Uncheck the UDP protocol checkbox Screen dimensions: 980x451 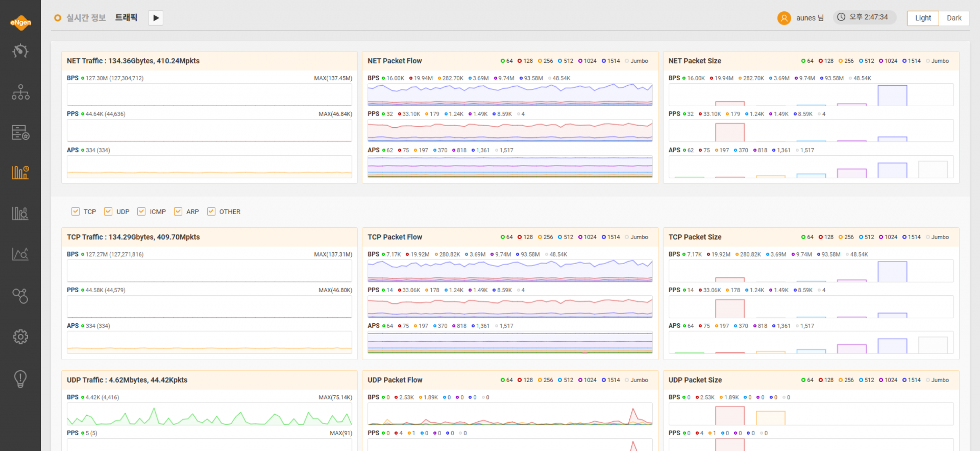click(108, 211)
